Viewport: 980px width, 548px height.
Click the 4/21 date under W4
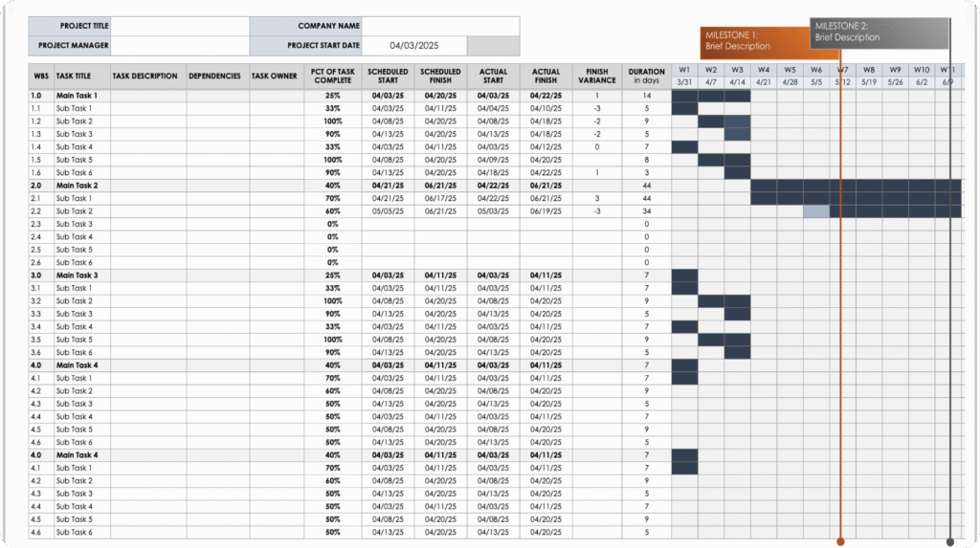point(764,82)
